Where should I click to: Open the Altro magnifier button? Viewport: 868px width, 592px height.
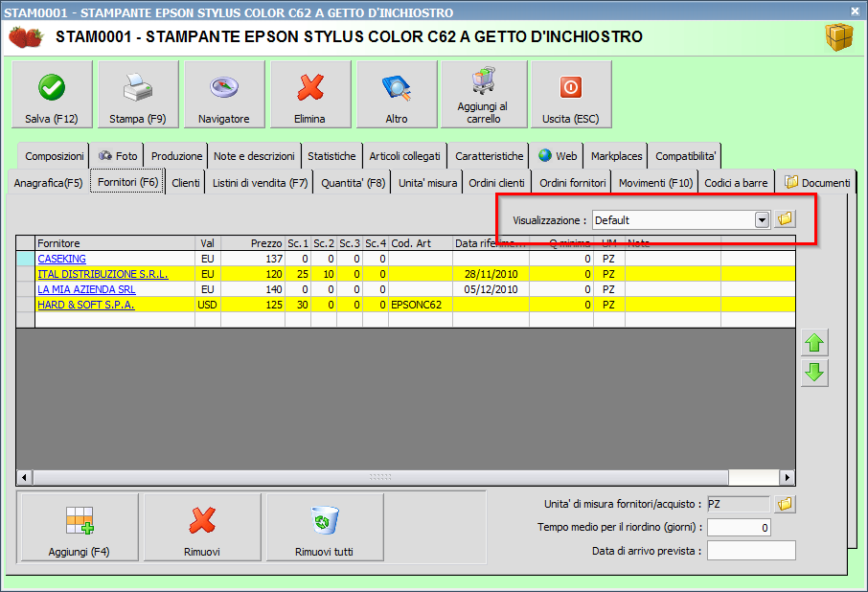click(397, 95)
